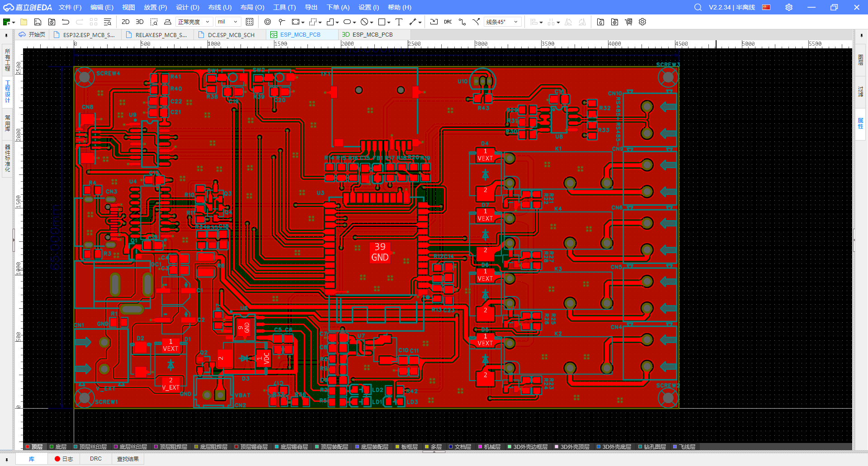This screenshot has width=868, height=466.
Task: Toggle the 飞线层 layer
Action: point(684,447)
